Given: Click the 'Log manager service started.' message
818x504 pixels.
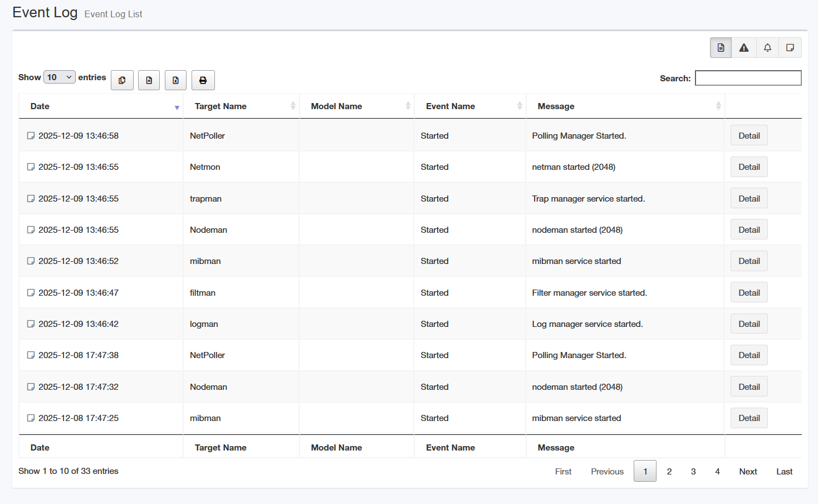Looking at the screenshot, I should pos(587,324).
